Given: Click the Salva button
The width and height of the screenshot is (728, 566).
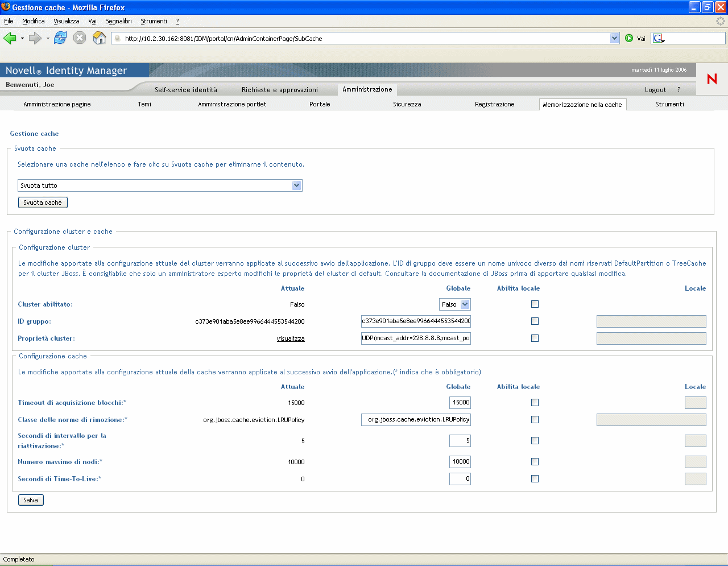Looking at the screenshot, I should (31, 500).
